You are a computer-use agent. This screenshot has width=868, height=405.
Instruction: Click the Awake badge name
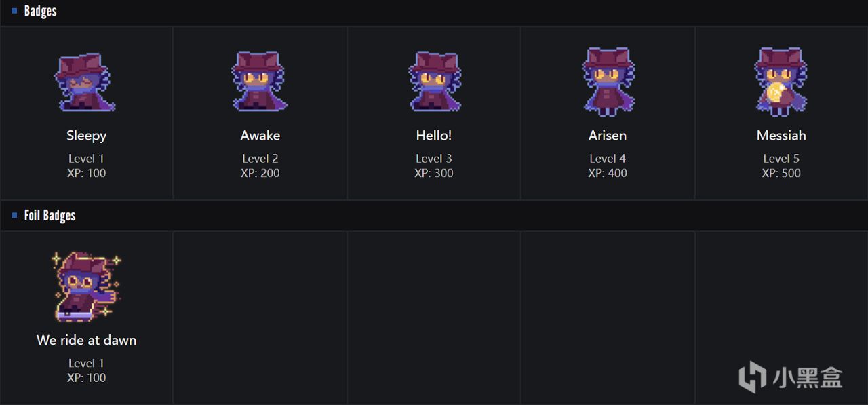pyautogui.click(x=260, y=136)
